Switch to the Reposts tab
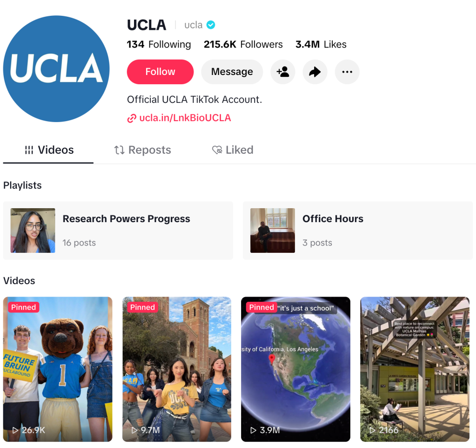This screenshot has height=448, width=476. pos(142,150)
